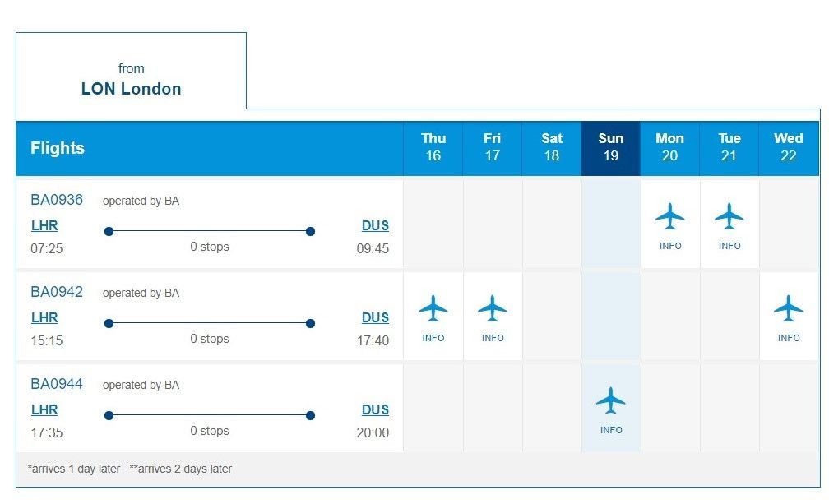The image size is (829, 504).
Task: Select the Thu 16 day column
Action: click(x=433, y=147)
